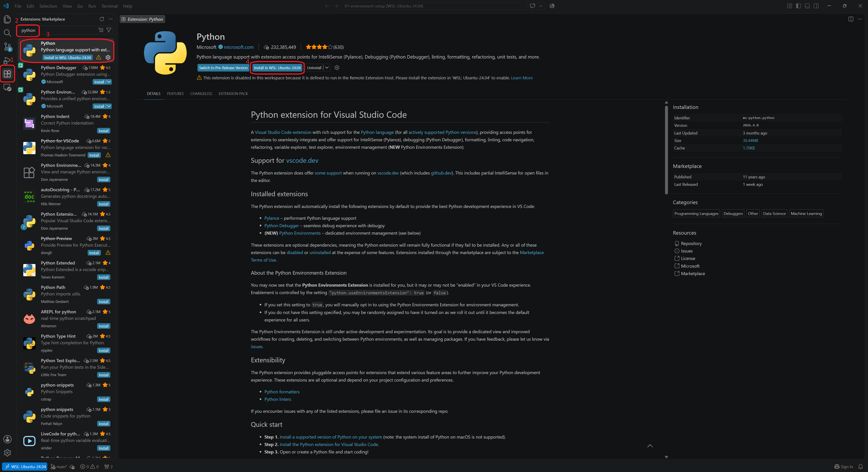Open the extensions filter menu

point(109,30)
